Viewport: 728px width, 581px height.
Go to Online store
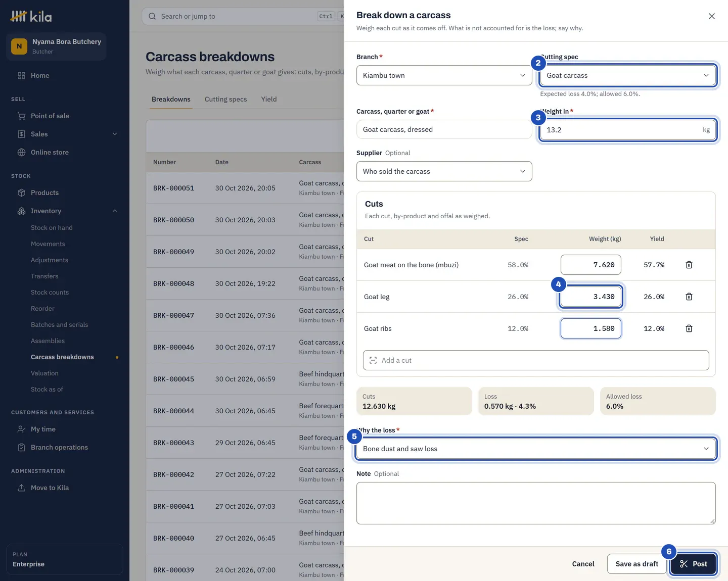pos(50,152)
